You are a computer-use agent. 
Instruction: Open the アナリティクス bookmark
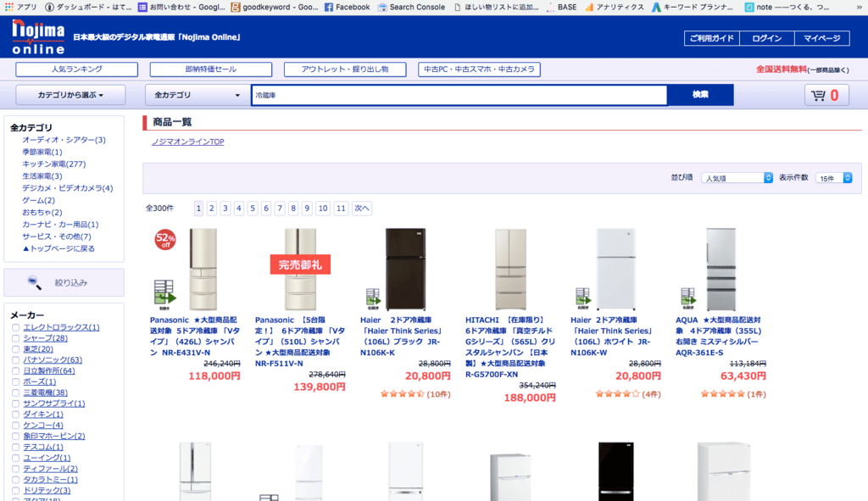tap(614, 7)
